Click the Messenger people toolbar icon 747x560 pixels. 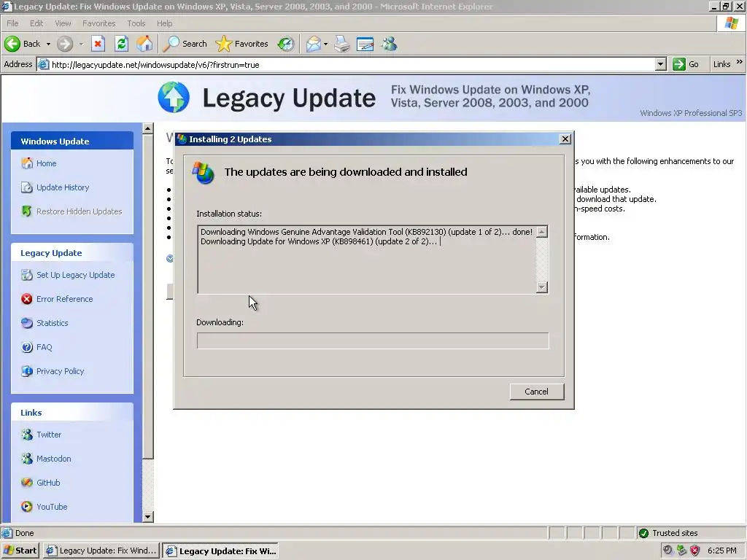pos(390,44)
